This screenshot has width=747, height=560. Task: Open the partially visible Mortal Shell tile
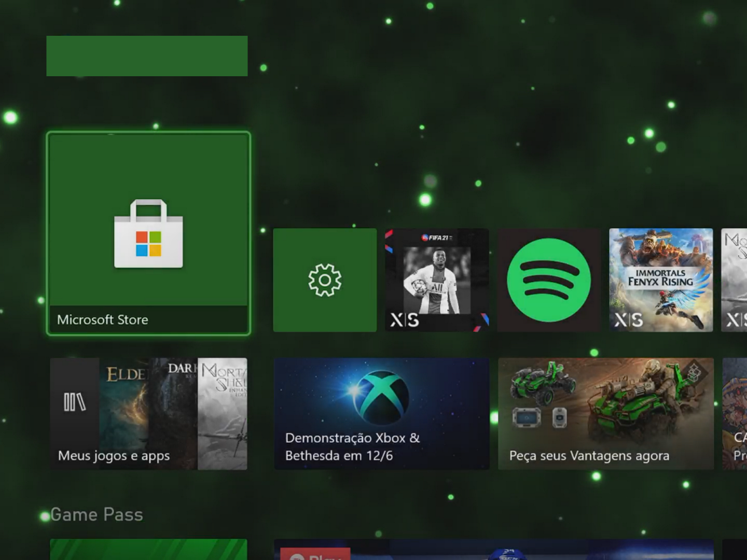(734, 280)
